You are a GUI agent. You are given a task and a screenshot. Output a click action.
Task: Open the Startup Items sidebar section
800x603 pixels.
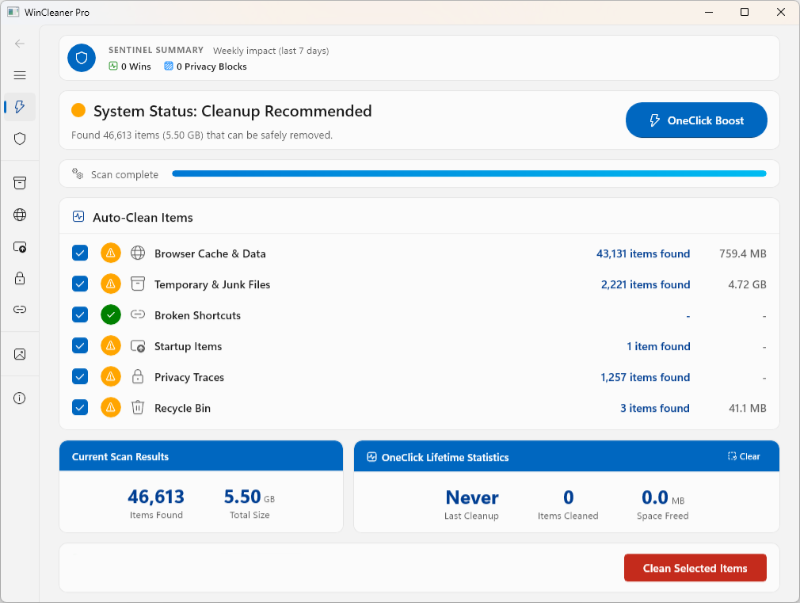18,247
